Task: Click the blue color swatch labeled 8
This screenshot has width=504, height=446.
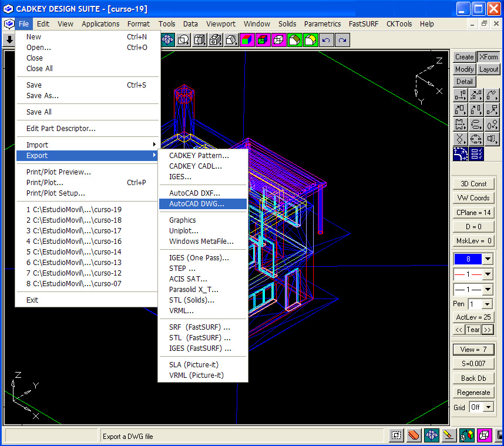Action: [468, 259]
